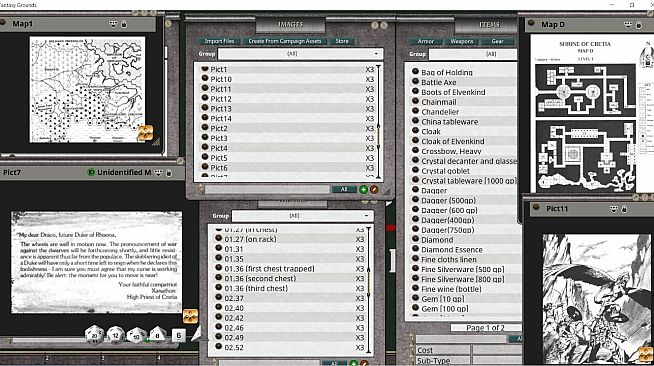Click the help icon of Images window
Image resolution: width=654 pixels, height=366 pixels.
coord(375,25)
